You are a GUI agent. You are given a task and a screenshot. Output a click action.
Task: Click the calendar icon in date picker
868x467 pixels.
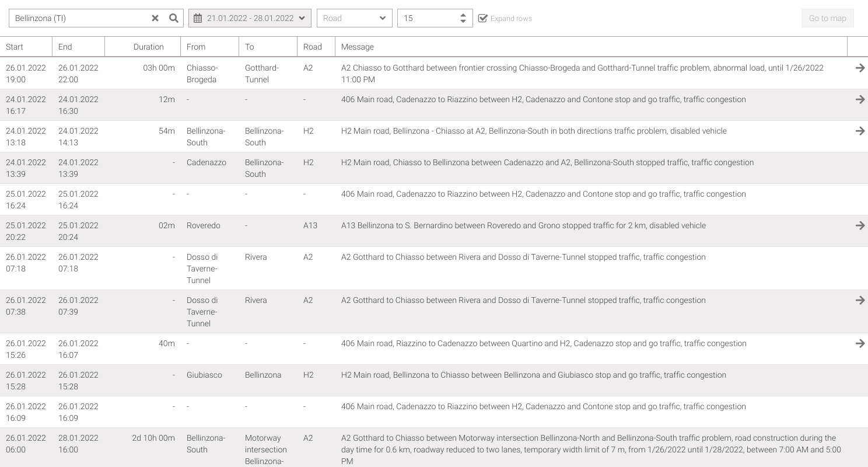198,18
